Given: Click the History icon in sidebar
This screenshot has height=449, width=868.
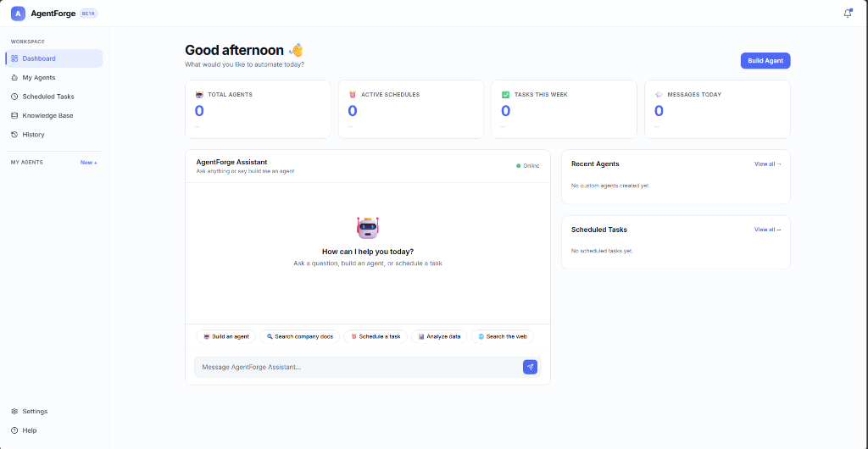Looking at the screenshot, I should tap(15, 135).
